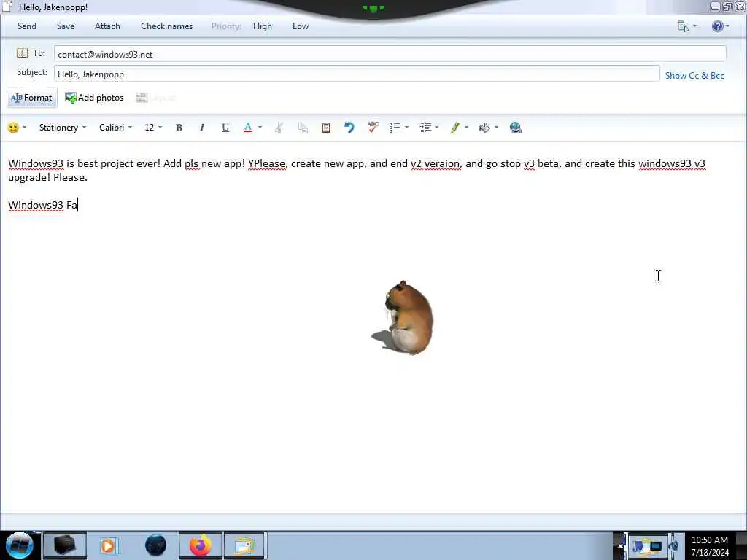Image resolution: width=747 pixels, height=560 pixels.
Task: Click Add photos
Action: point(94,98)
